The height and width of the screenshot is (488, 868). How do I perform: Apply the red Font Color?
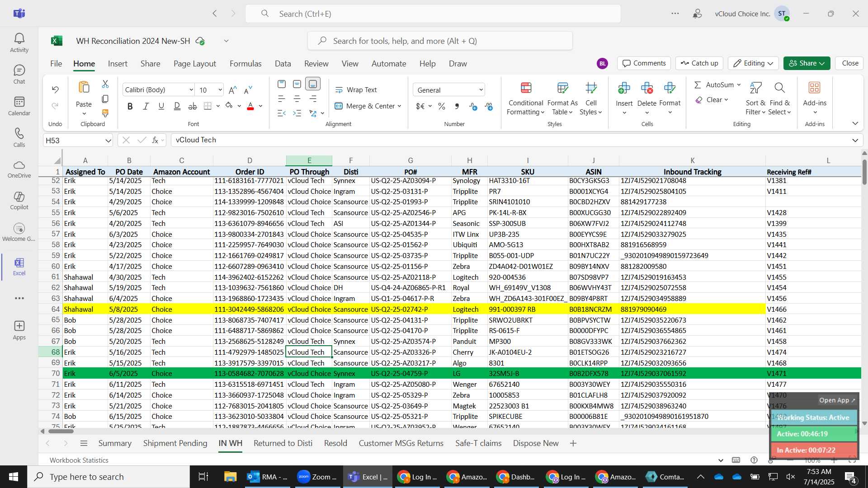tap(250, 106)
